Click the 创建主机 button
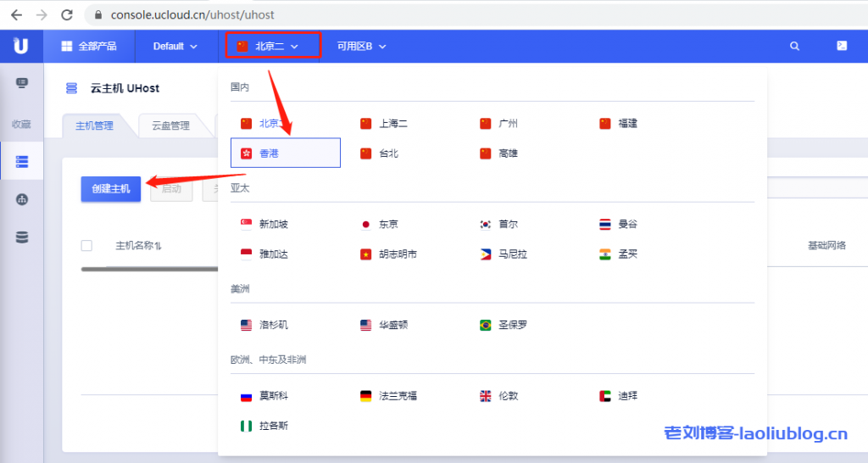This screenshot has height=463, width=868. click(111, 189)
